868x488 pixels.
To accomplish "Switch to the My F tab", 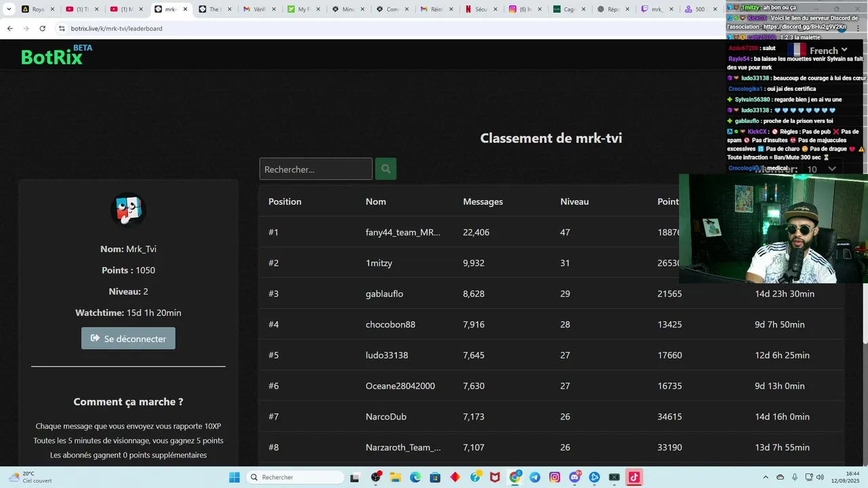I will pos(304,9).
